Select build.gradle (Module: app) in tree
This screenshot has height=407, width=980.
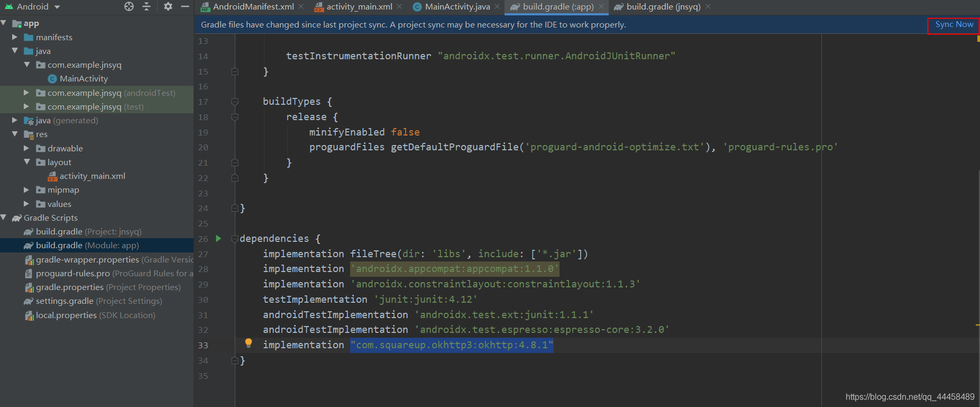click(x=87, y=246)
